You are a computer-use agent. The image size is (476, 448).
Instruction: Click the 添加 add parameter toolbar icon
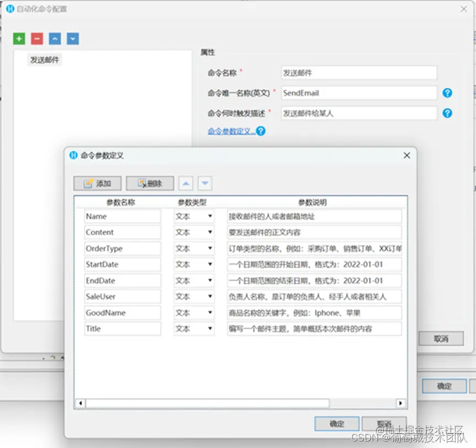pos(97,184)
